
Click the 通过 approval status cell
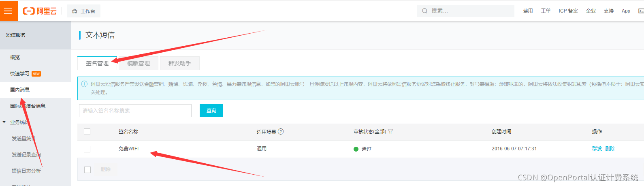pos(363,149)
